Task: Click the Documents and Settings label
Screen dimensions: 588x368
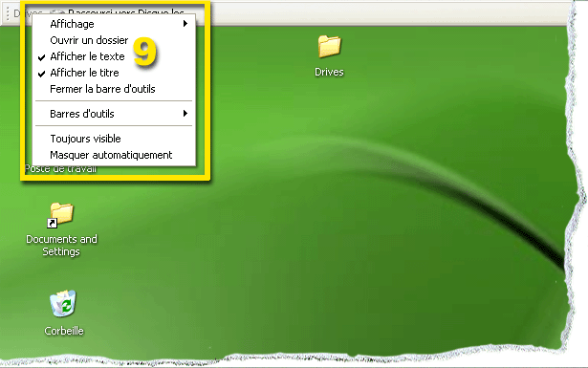Action: click(61, 245)
